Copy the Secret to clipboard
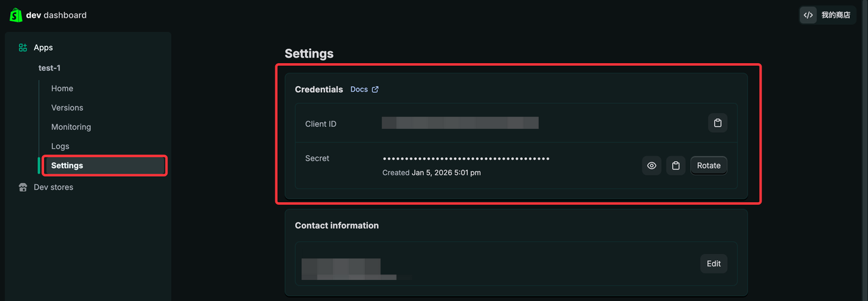 (675, 165)
